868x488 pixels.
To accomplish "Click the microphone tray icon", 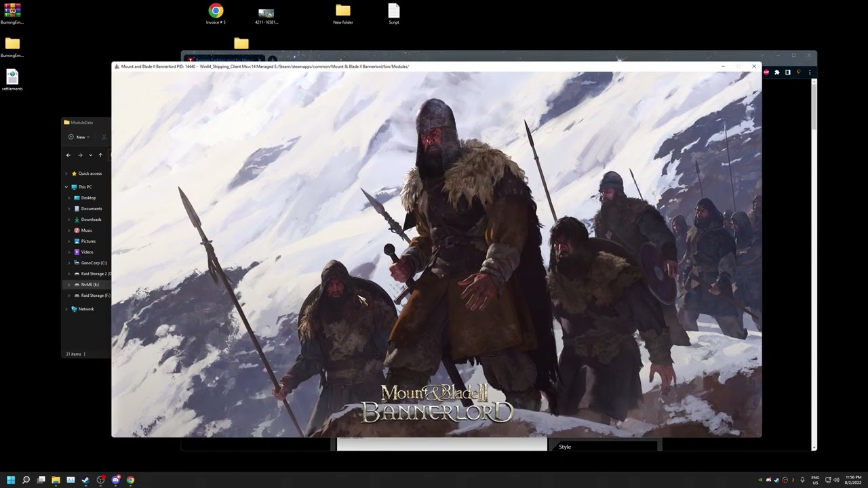I will 802,480.
